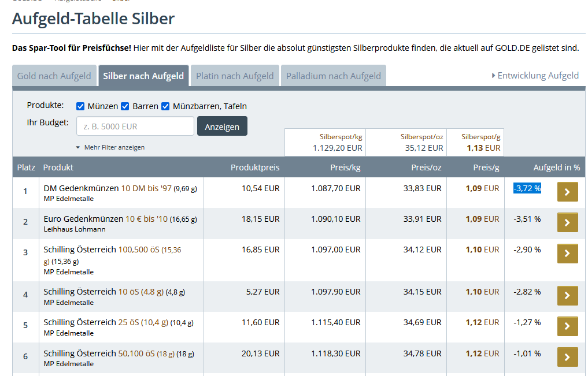Click the Preis/oz column header

tap(426, 167)
